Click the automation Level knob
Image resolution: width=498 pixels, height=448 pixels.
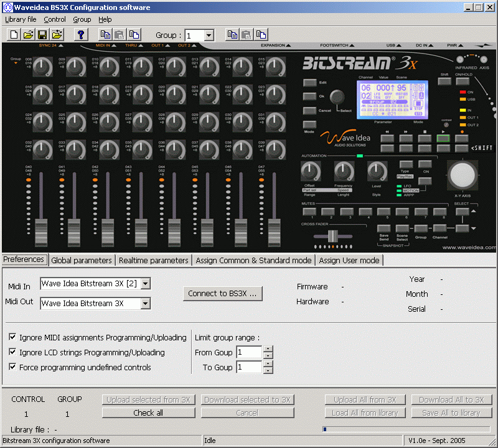tap(377, 172)
